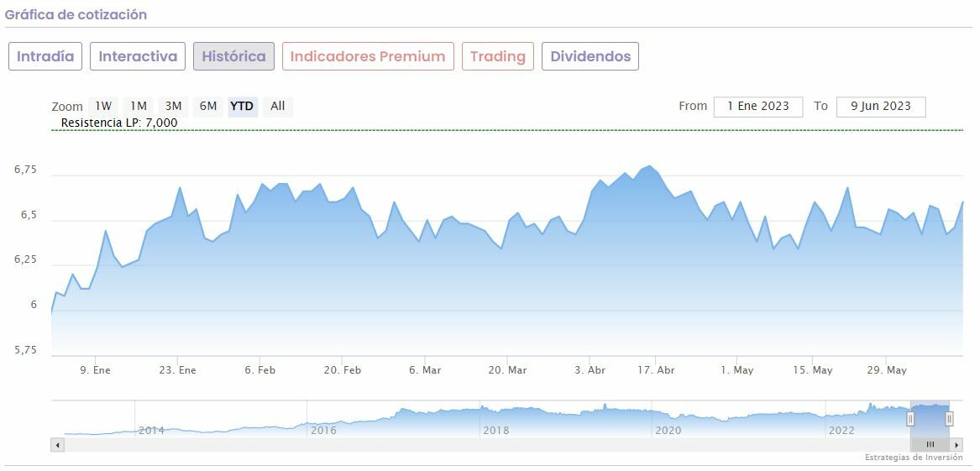The width and height of the screenshot is (980, 471).
Task: Select the Histórica tab
Action: pos(233,56)
